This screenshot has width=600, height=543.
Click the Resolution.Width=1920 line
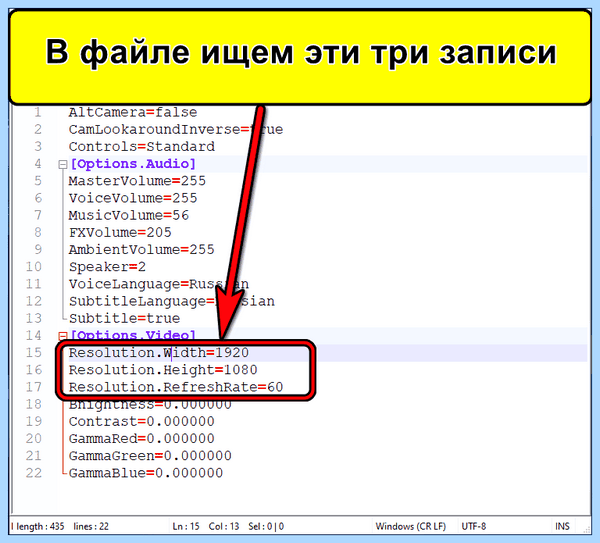(x=158, y=353)
